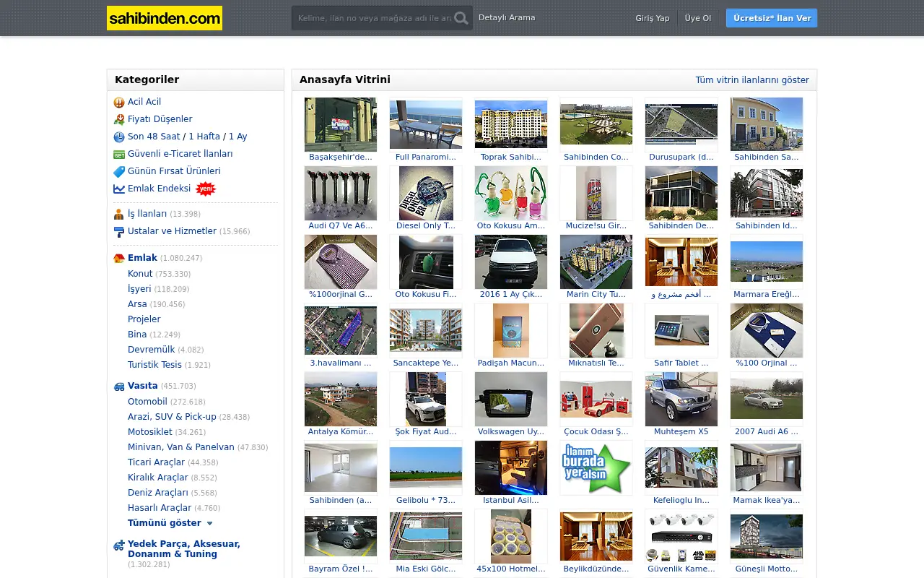Open Tüm vitrin ilanlarını göster link
Viewport: 924px width, 578px height.
pos(752,80)
